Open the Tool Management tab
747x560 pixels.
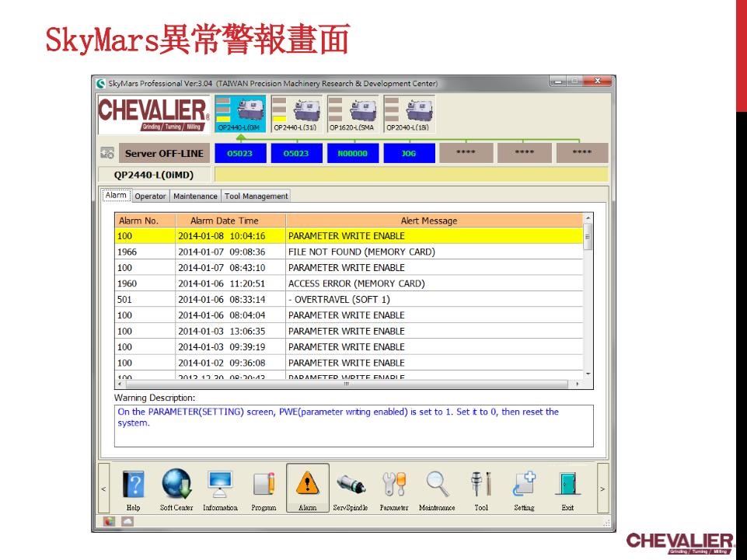pos(256,196)
